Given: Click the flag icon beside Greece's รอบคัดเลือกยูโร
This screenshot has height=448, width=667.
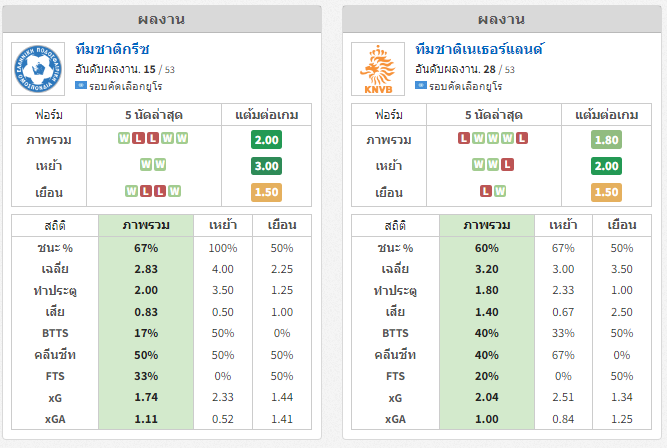Looking at the screenshot, I should (x=81, y=86).
